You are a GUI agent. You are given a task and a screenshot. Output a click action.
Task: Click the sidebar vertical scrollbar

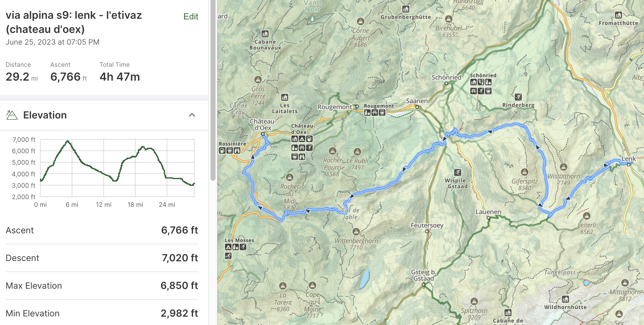pyautogui.click(x=213, y=92)
